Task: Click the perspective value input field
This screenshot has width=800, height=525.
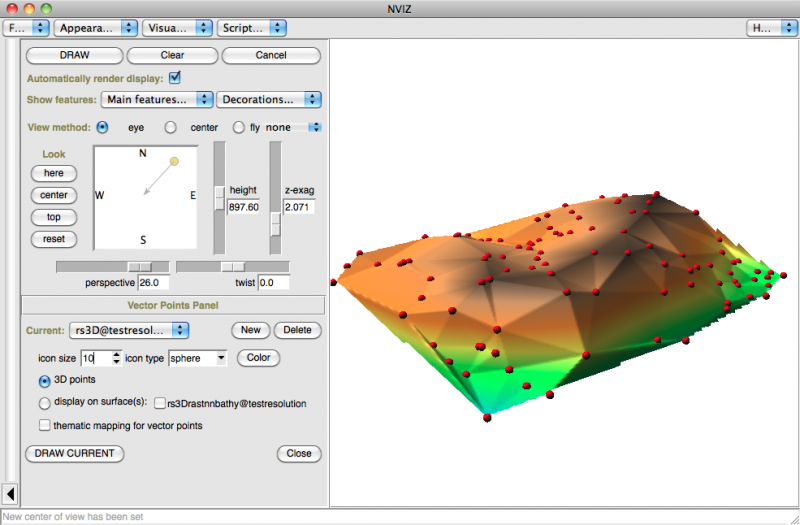Action: [x=155, y=283]
